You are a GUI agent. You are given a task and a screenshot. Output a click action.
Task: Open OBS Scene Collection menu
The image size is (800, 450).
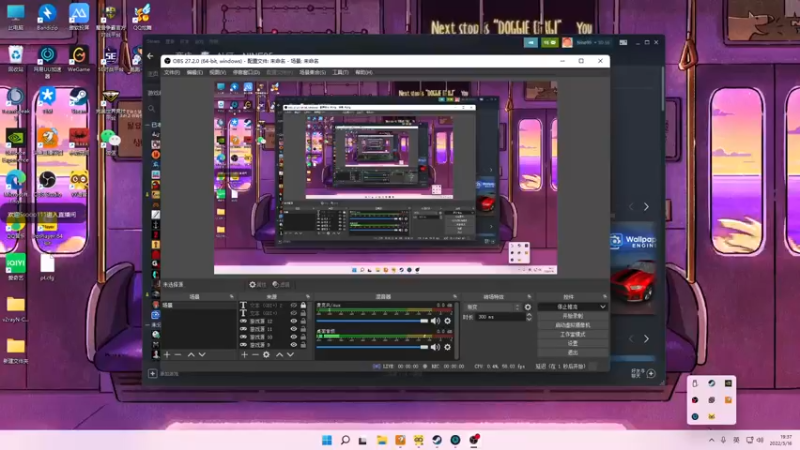[312, 72]
